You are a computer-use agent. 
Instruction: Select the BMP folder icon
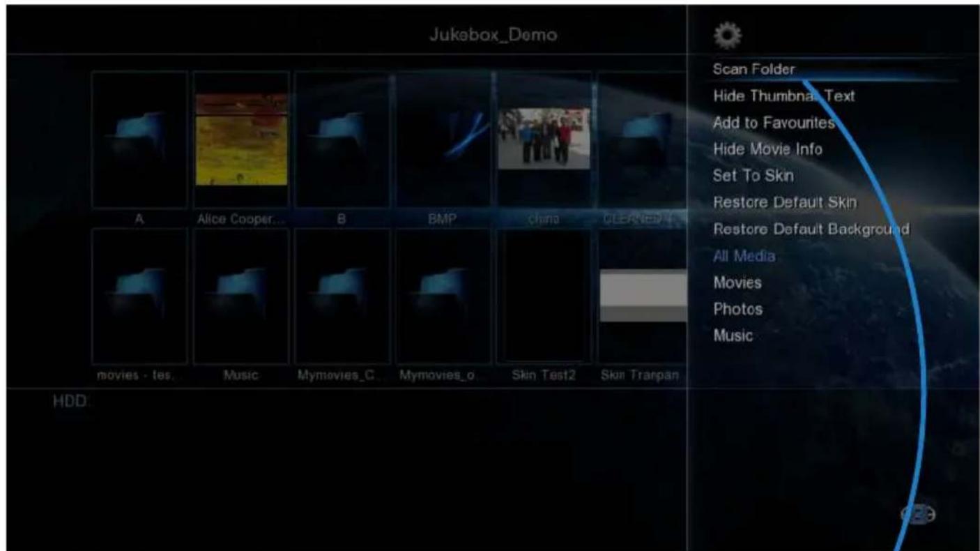(x=445, y=139)
